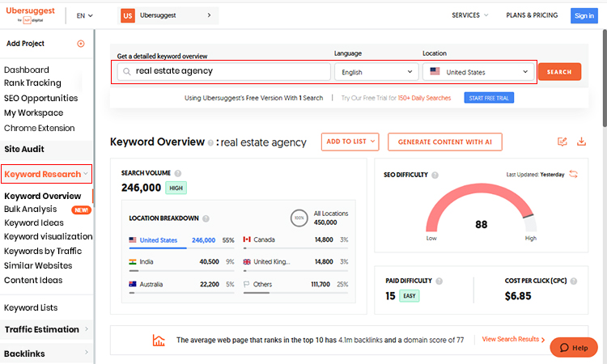Open Keyword Ideas in sidebar
Viewport: 607px width, 364px height.
coord(34,222)
